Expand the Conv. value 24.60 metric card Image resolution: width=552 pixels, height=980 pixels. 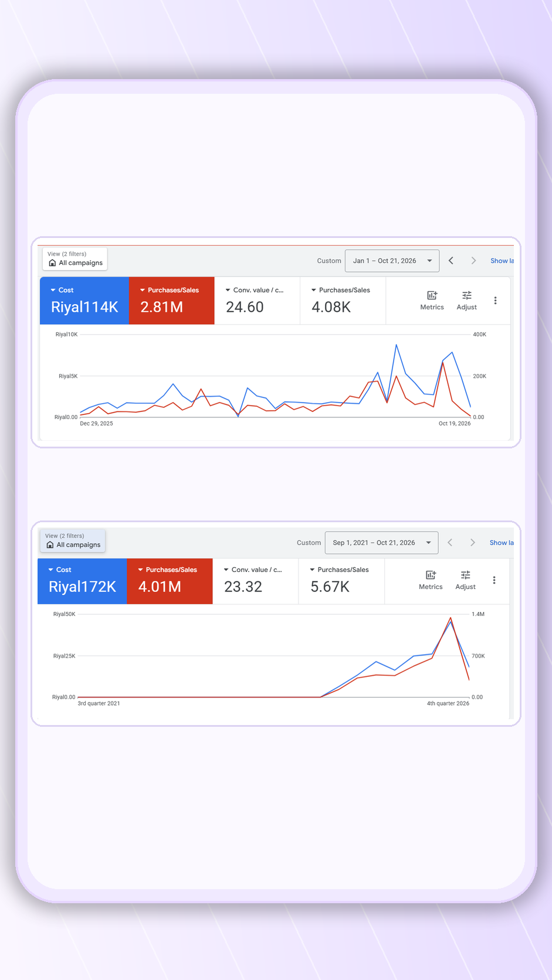point(257,300)
